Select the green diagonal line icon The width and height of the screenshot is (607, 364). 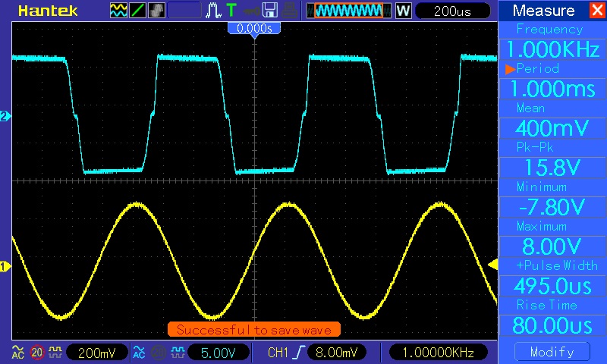139,11
